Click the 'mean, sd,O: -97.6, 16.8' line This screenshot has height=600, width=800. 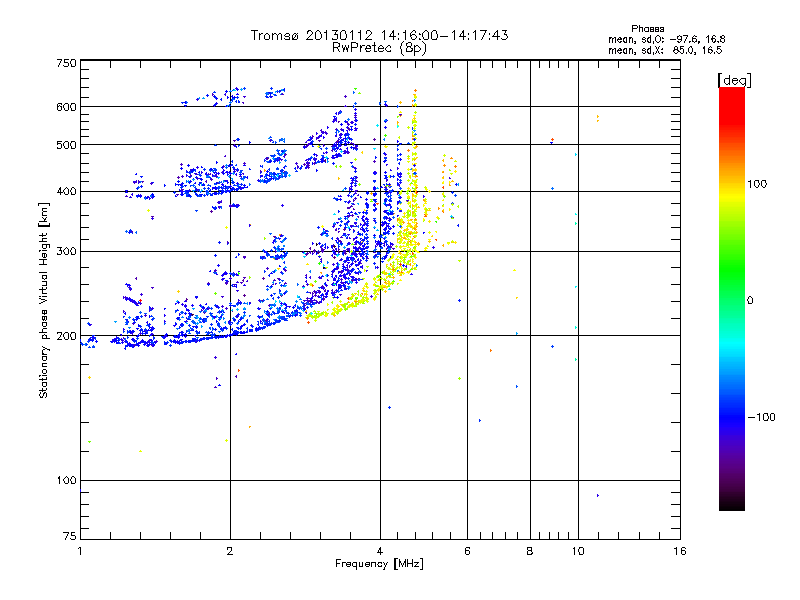click(666, 39)
